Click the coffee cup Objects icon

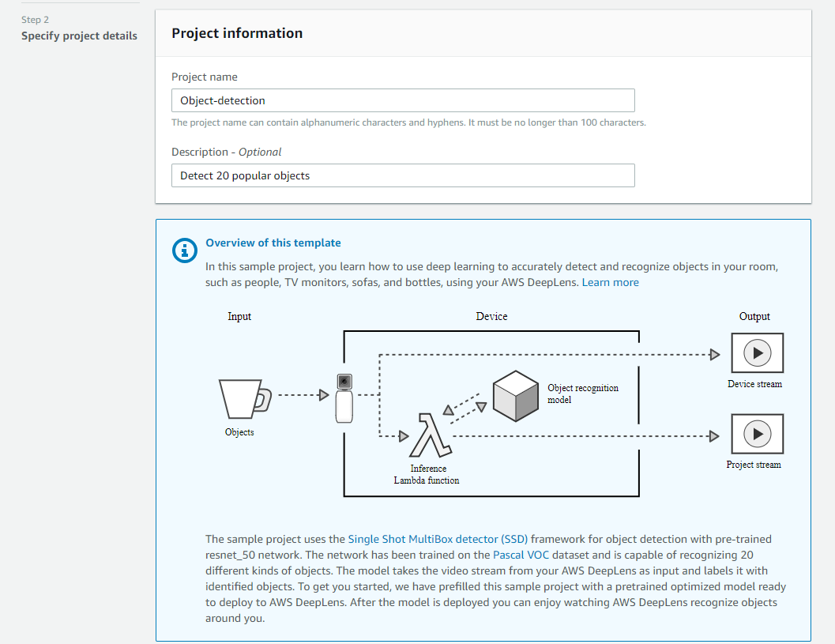point(243,398)
